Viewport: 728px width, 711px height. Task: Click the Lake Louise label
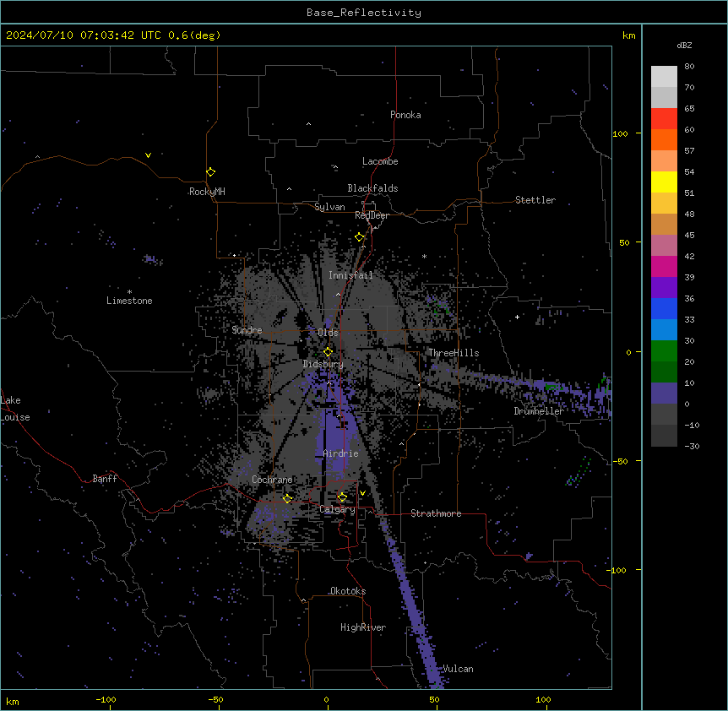coord(15,409)
